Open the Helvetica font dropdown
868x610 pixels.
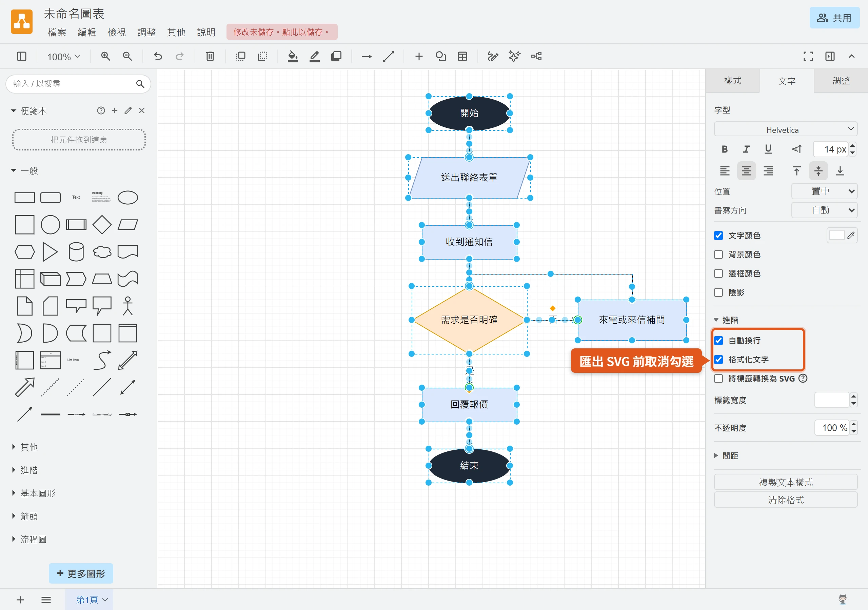pos(786,130)
